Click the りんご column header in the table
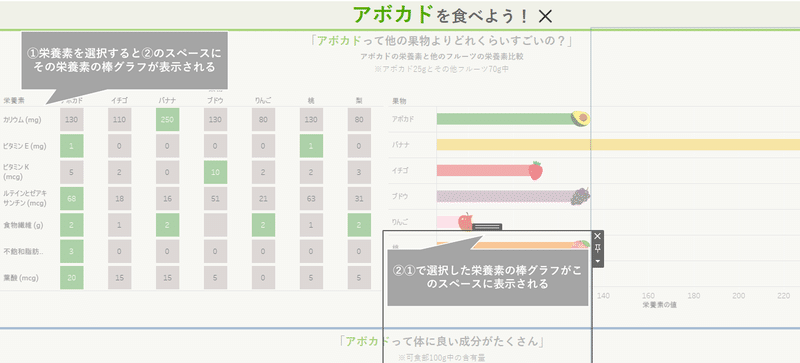This screenshot has width=800, height=363. [263, 101]
